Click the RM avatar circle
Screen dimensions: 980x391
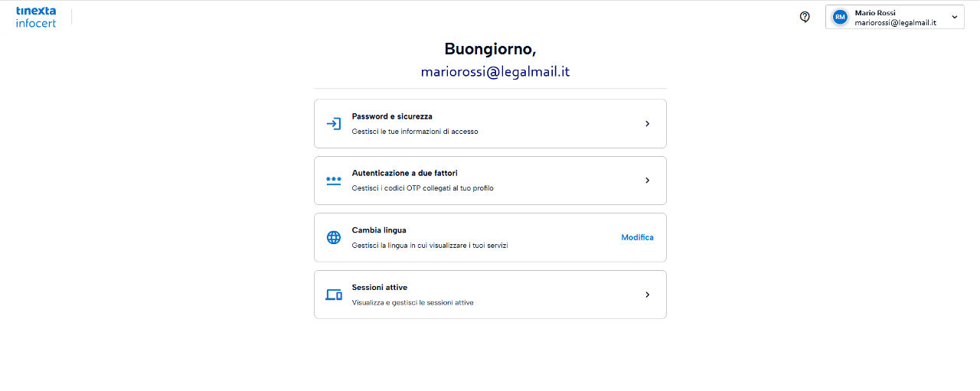click(x=840, y=17)
